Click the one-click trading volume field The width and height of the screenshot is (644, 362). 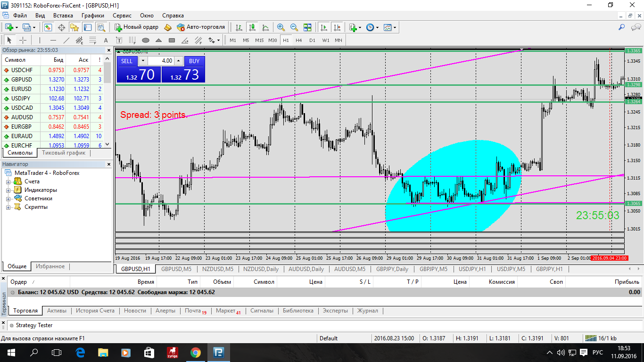pyautogui.click(x=161, y=61)
